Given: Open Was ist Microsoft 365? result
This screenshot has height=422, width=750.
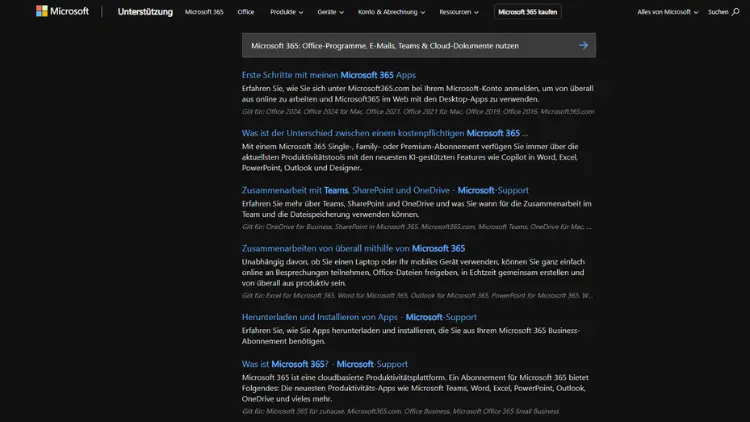Looking at the screenshot, I should (325, 364).
